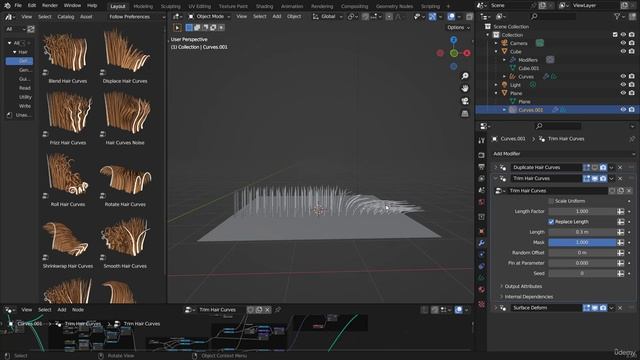Image resolution: width=640 pixels, height=360 pixels.
Task: Click the asset library refresh icon
Action: tap(31, 29)
